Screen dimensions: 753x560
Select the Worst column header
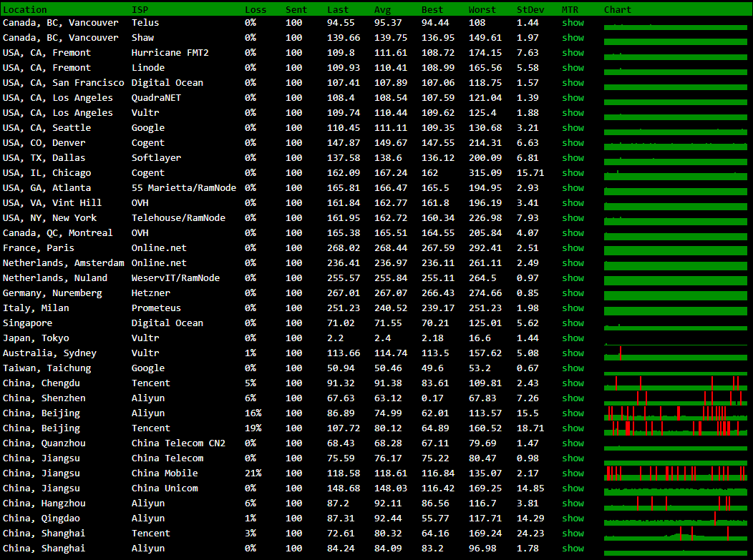click(482, 10)
